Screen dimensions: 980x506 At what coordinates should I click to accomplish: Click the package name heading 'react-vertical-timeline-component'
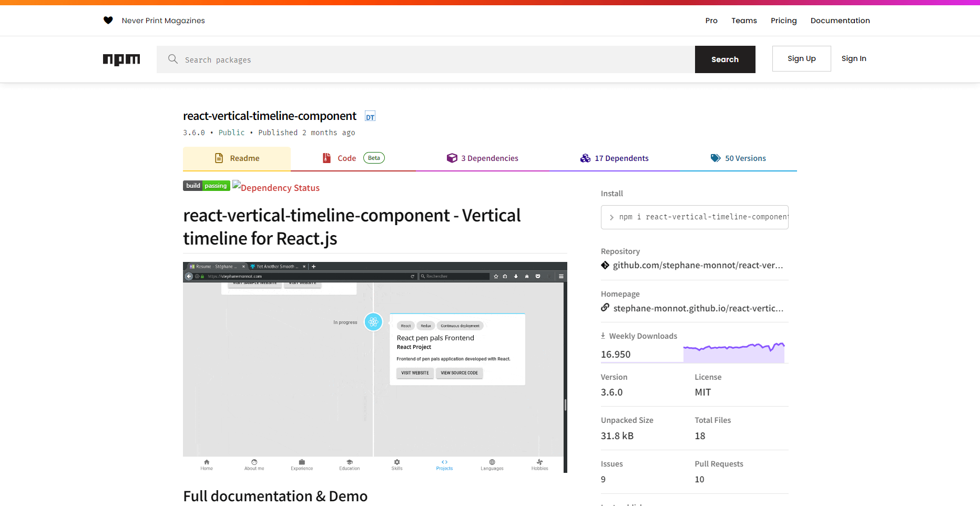coord(270,116)
